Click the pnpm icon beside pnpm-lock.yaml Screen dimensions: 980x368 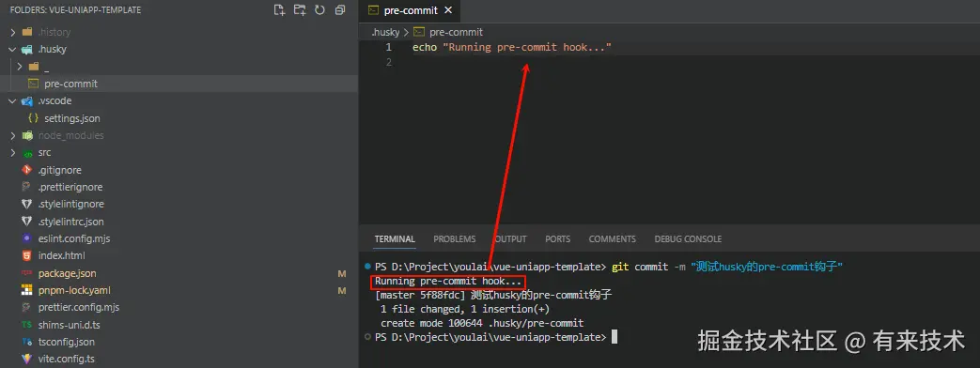[26, 290]
